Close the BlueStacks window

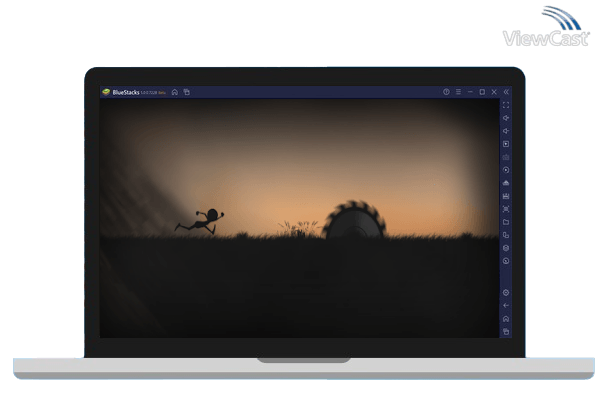[494, 92]
